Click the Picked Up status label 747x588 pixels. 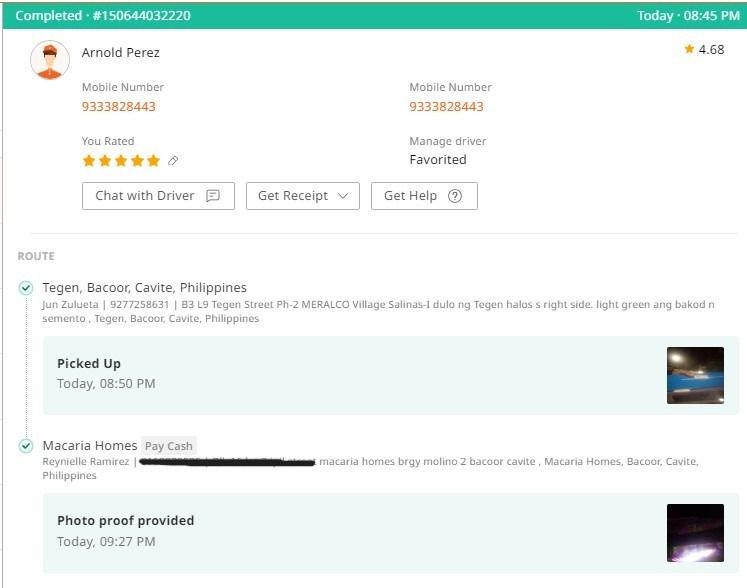89,364
